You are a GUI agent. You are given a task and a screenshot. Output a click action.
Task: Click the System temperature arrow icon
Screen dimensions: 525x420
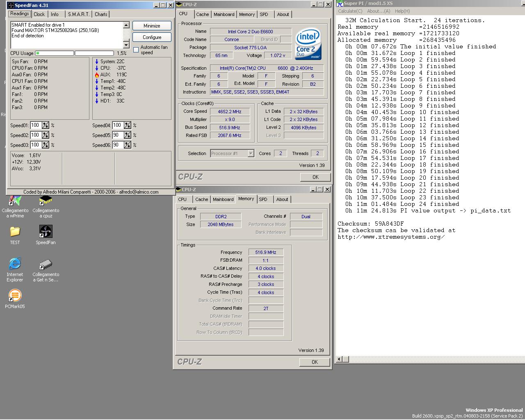[x=97, y=62]
